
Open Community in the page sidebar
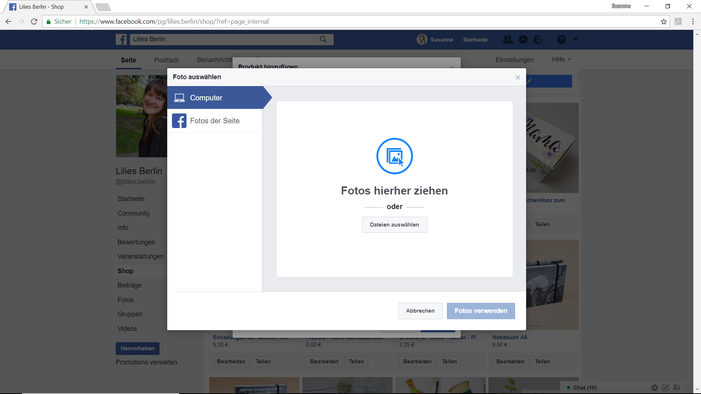(x=134, y=213)
